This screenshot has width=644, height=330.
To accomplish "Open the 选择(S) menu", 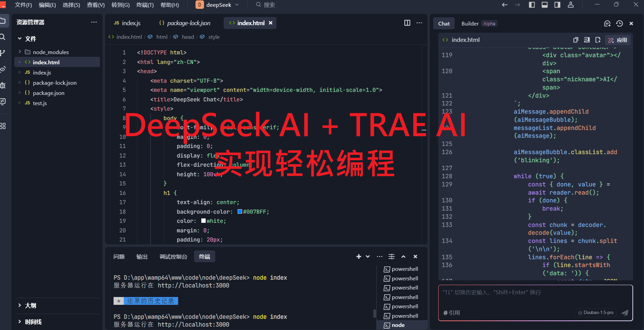I will click(71, 5).
